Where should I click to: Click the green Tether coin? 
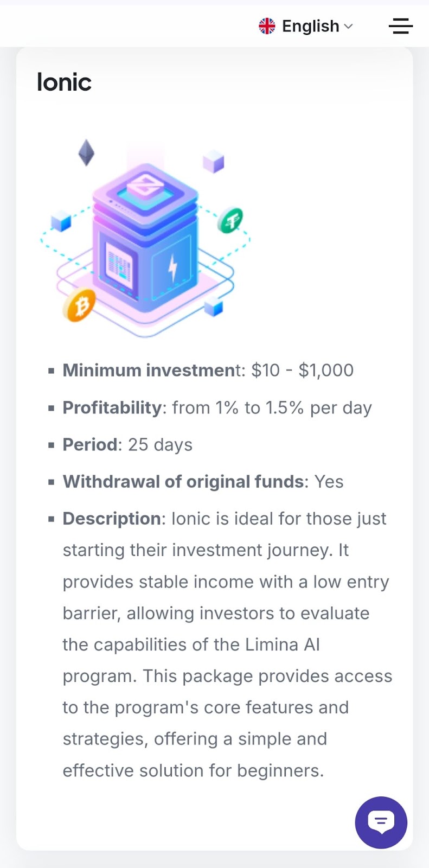[x=231, y=220]
